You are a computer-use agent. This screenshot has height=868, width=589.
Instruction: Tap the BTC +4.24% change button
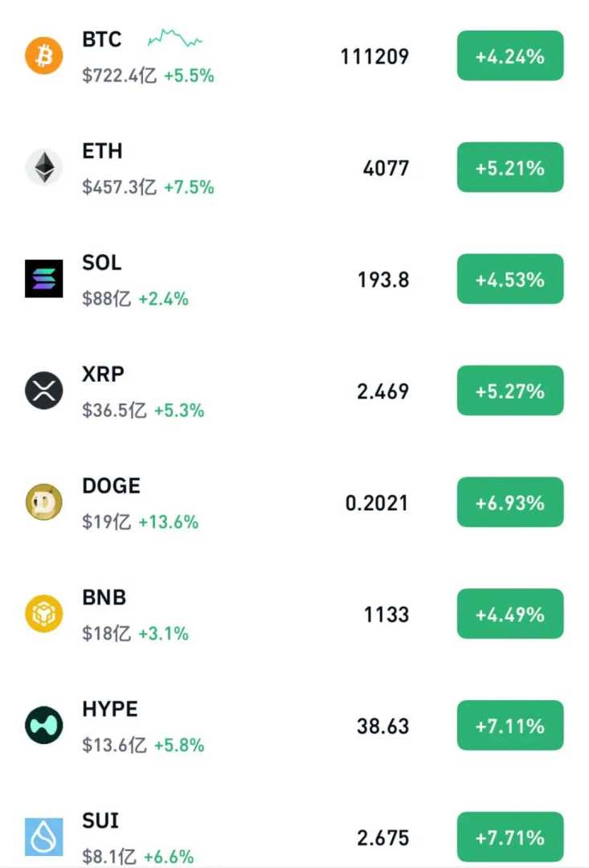pos(510,56)
